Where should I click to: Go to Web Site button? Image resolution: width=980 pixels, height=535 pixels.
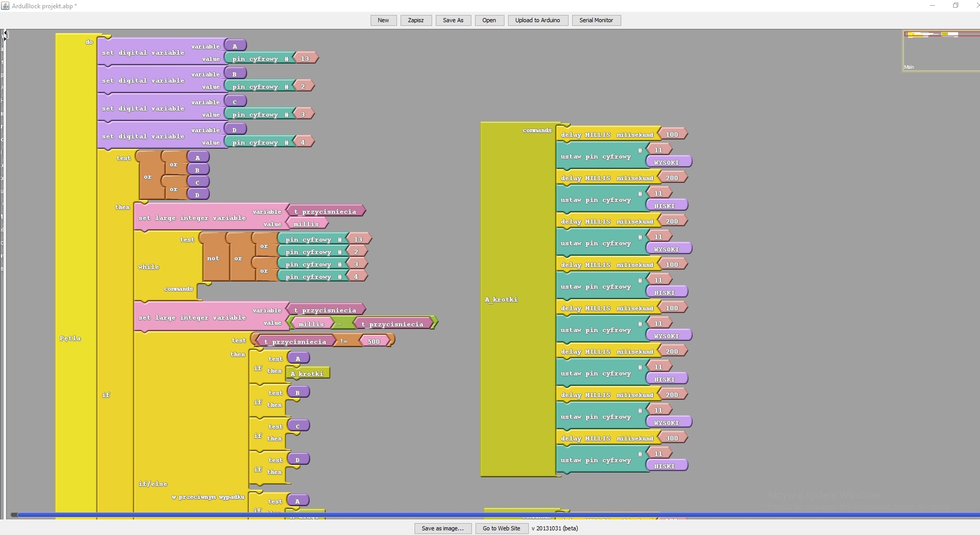pyautogui.click(x=501, y=528)
